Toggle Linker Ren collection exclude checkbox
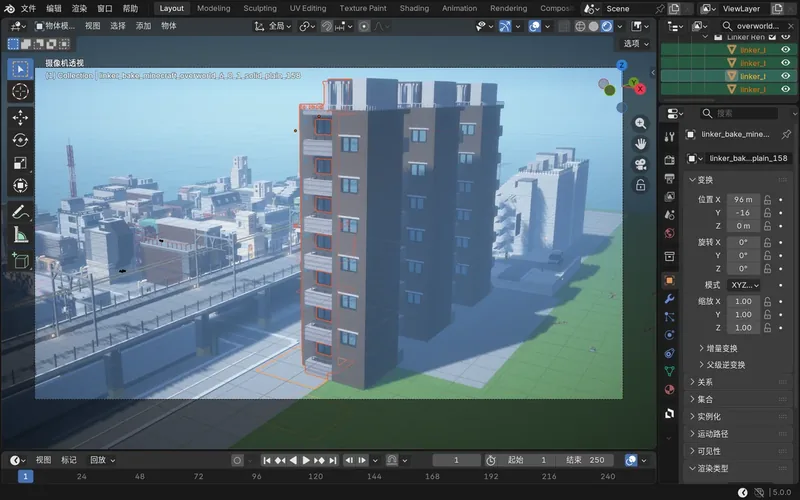Image resolution: width=800 pixels, height=500 pixels. (772, 37)
